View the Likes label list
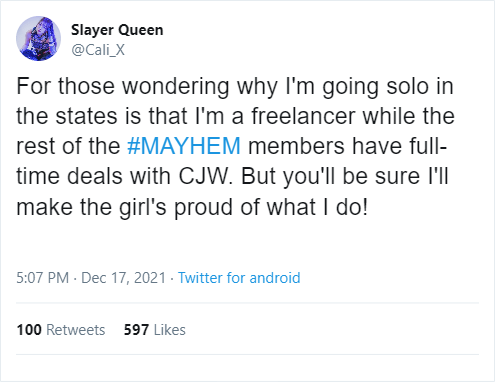 click(x=170, y=330)
